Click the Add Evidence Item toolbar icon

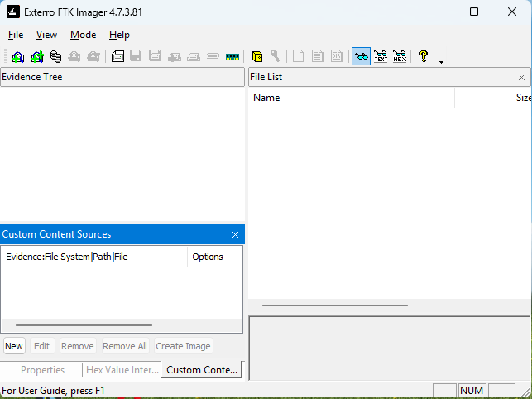pyautogui.click(x=17, y=56)
